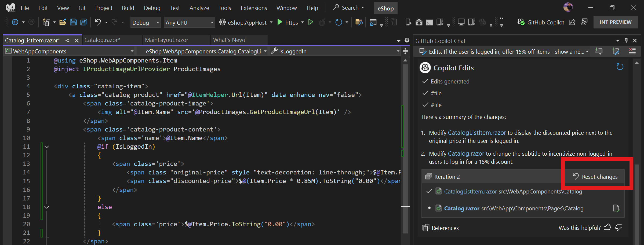The height and width of the screenshot is (245, 644).
Task: Click the code editor vertical scrollbar
Action: pyautogui.click(x=405, y=161)
